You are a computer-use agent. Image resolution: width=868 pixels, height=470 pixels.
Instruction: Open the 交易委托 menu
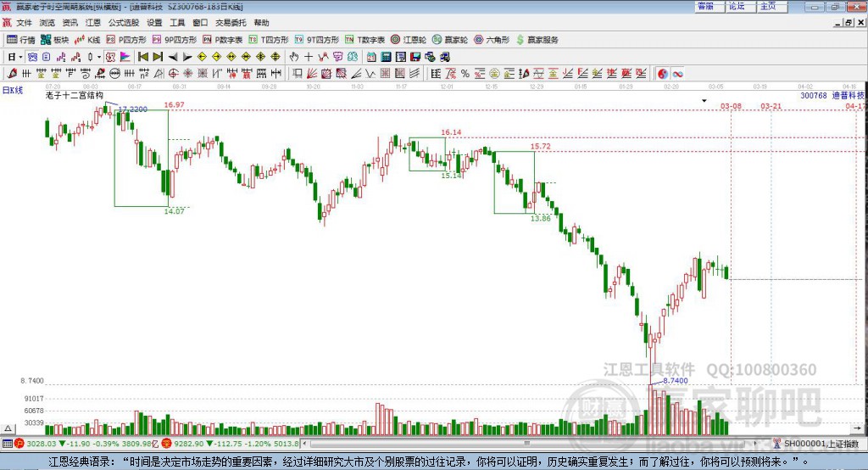231,23
